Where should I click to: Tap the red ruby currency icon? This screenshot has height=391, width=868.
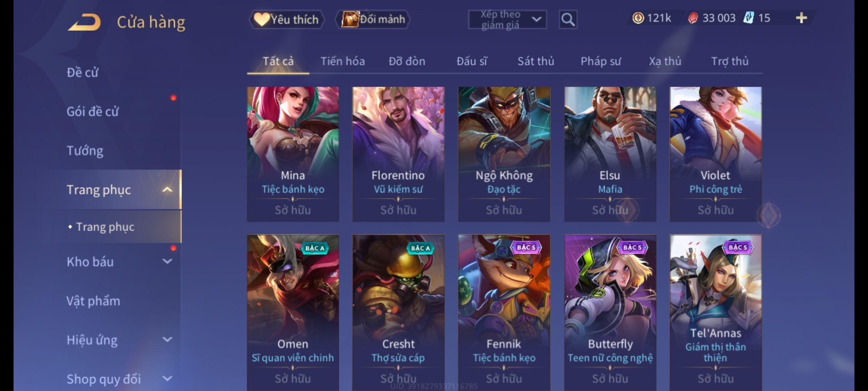tap(693, 18)
